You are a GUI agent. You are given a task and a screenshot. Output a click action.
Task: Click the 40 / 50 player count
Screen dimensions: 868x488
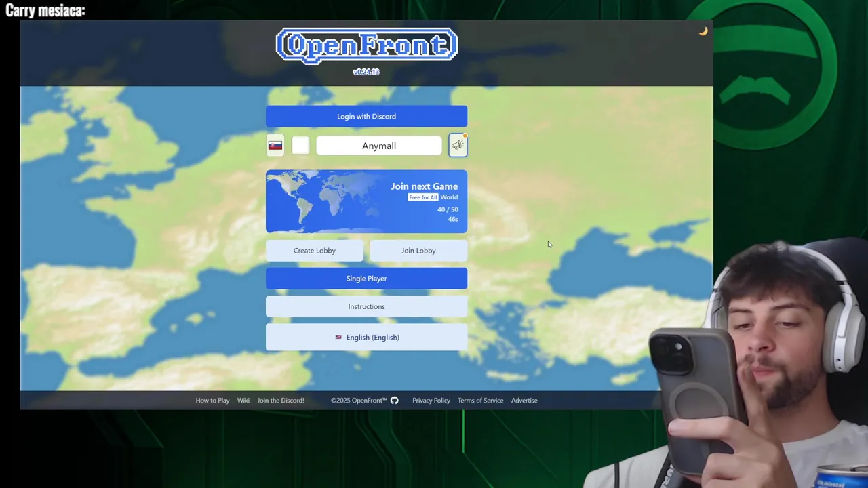pos(448,209)
